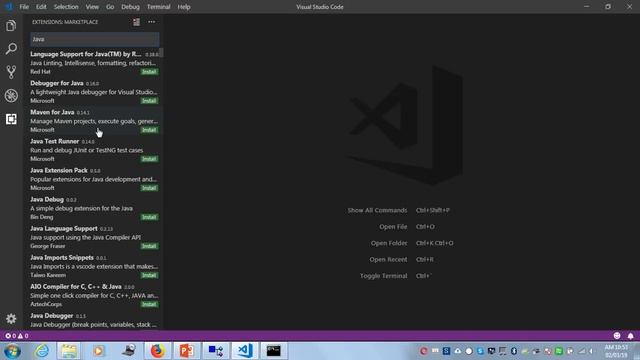Open the Selection menu

tap(66, 7)
